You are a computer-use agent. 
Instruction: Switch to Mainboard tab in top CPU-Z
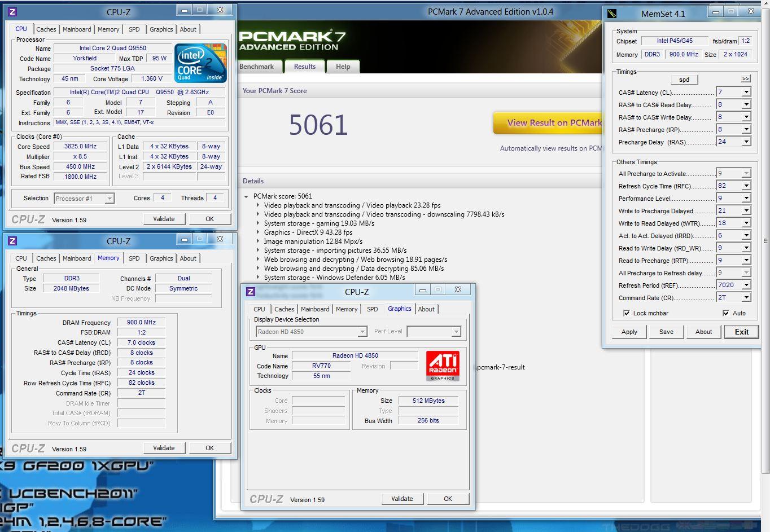(x=77, y=29)
